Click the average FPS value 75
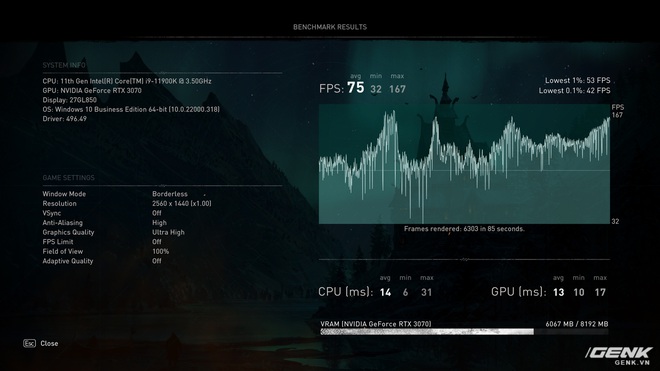 pyautogui.click(x=356, y=88)
